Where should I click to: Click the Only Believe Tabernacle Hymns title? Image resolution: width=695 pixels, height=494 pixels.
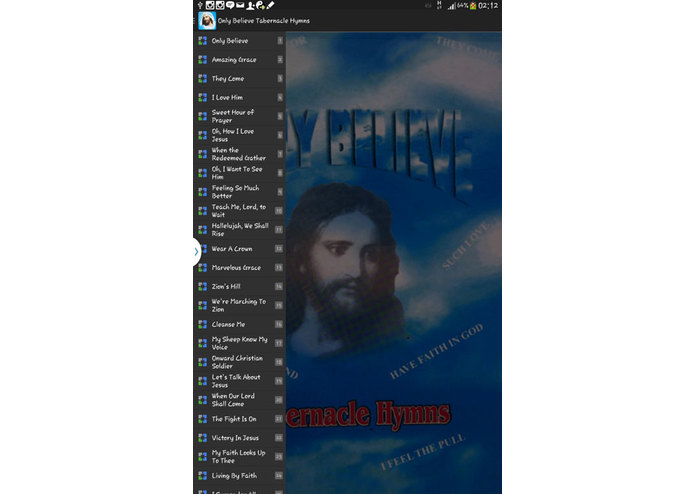coord(264,21)
